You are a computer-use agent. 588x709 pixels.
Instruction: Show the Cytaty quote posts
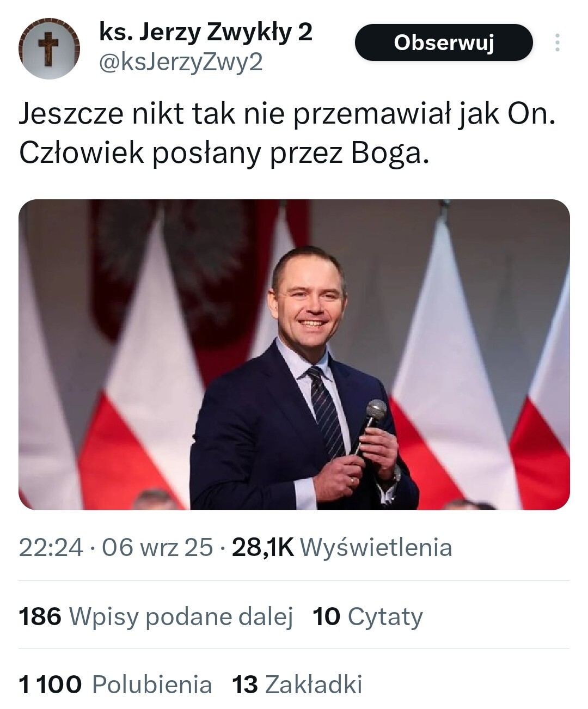385,617
